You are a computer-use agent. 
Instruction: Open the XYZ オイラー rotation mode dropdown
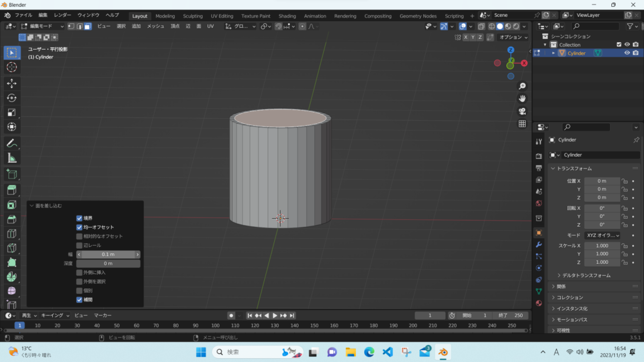tap(602, 235)
